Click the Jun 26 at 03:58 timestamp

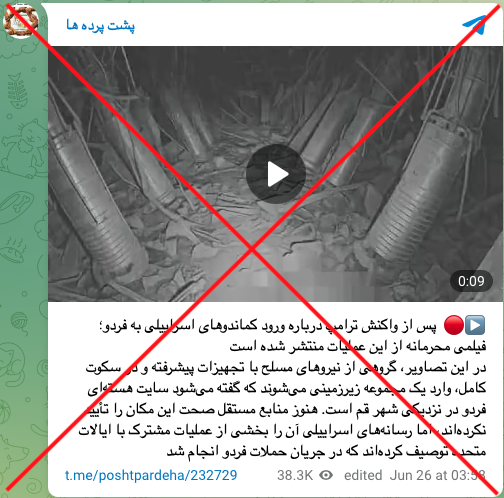(x=437, y=475)
